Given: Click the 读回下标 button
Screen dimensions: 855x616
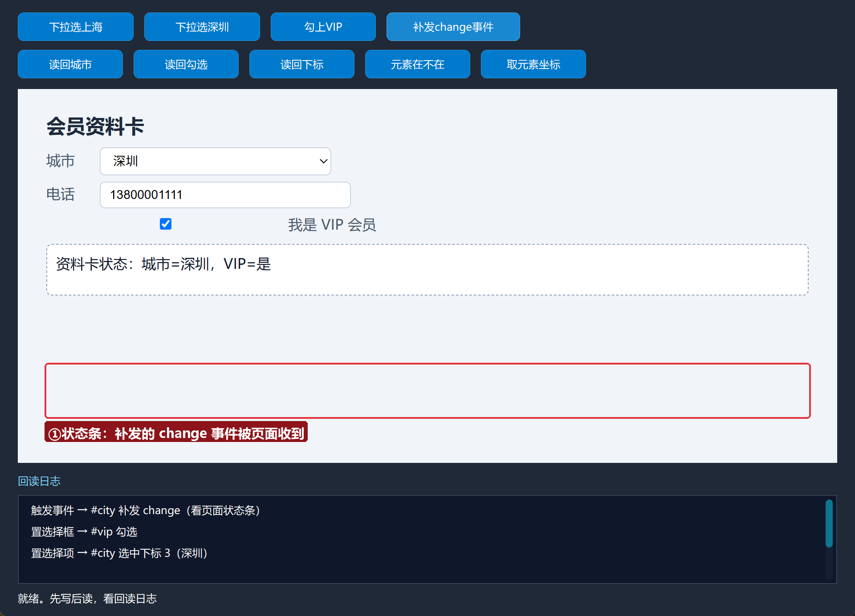Looking at the screenshot, I should click(x=302, y=64).
